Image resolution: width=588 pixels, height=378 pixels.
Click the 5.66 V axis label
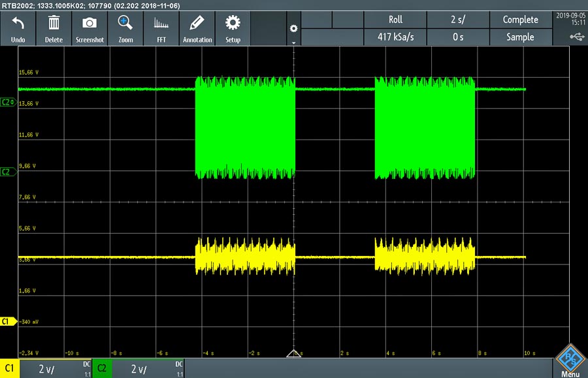coord(27,228)
